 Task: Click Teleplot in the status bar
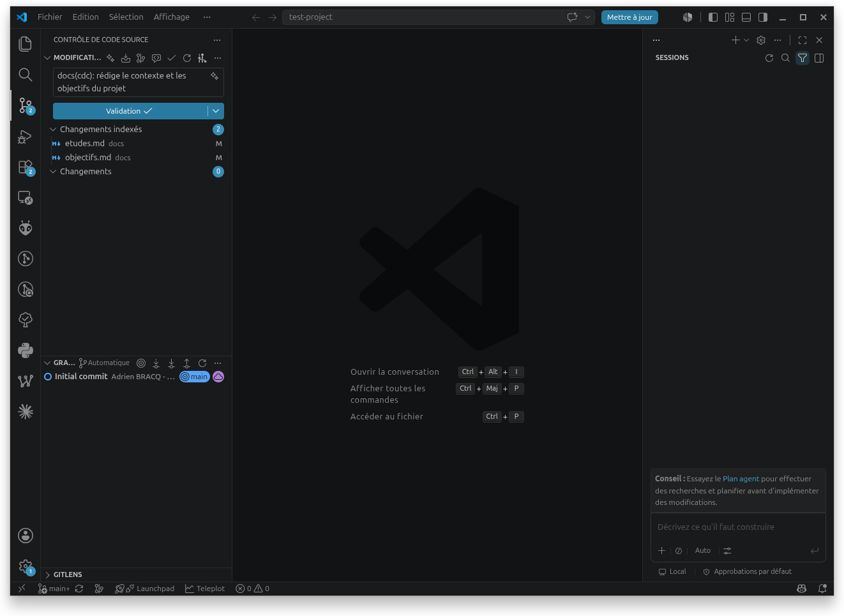[x=205, y=589]
